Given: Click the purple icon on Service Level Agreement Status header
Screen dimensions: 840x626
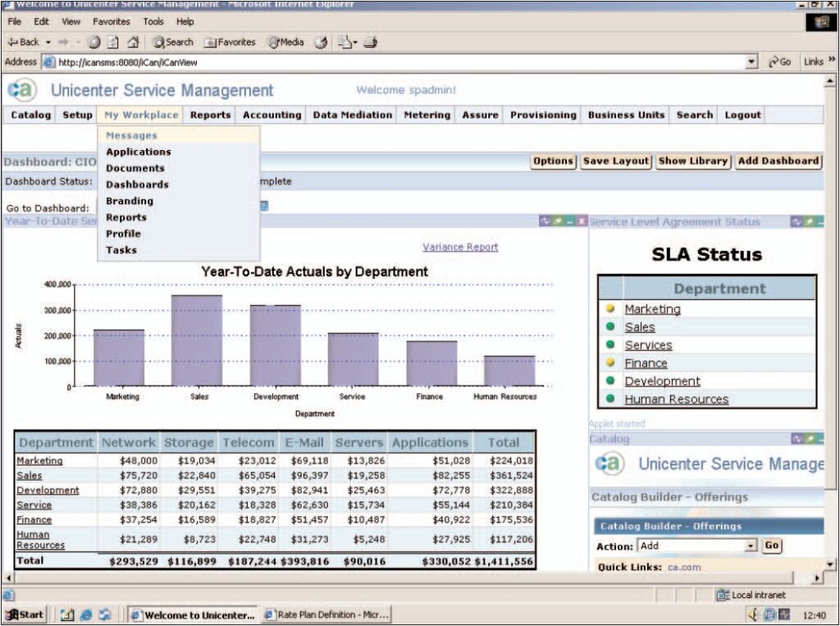Looking at the screenshot, I should coord(797,222).
